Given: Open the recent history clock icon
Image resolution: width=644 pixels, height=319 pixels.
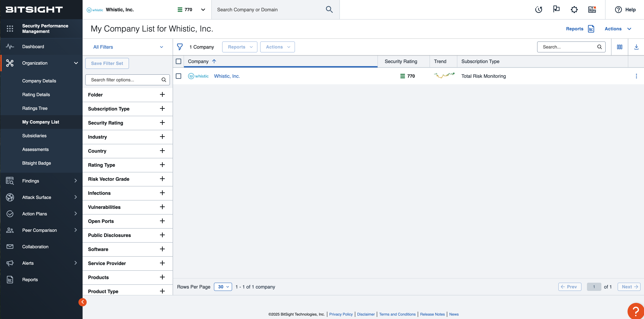Looking at the screenshot, I should [538, 9].
